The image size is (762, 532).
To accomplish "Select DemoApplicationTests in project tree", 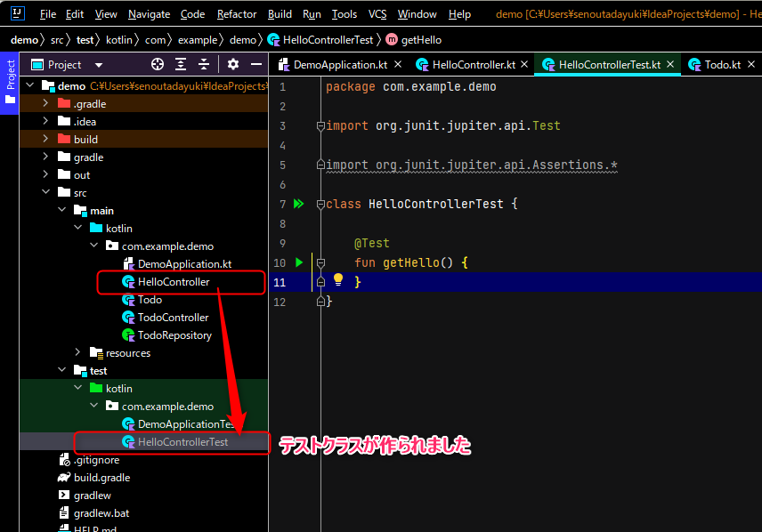I will [x=186, y=424].
